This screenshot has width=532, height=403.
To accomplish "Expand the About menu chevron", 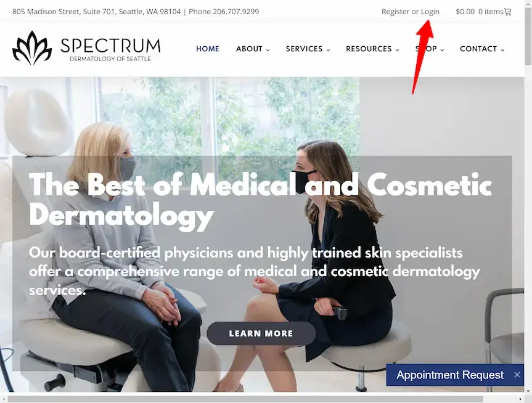I will [x=268, y=50].
